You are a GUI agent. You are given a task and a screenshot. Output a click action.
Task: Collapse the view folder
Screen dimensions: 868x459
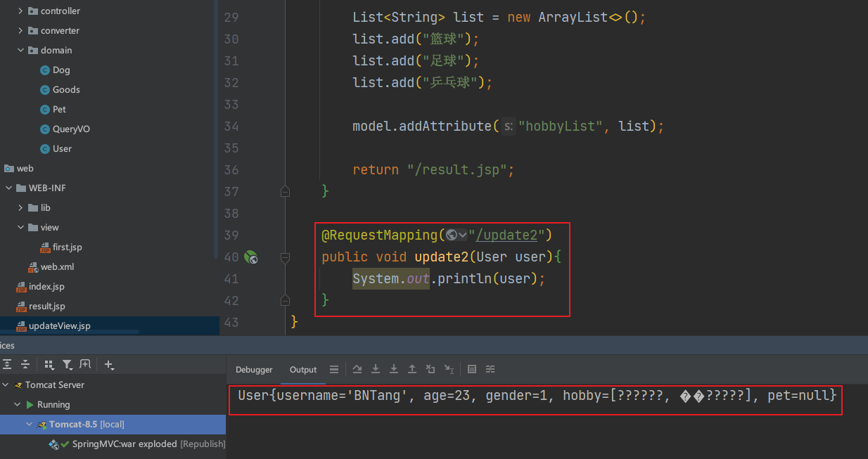point(20,228)
